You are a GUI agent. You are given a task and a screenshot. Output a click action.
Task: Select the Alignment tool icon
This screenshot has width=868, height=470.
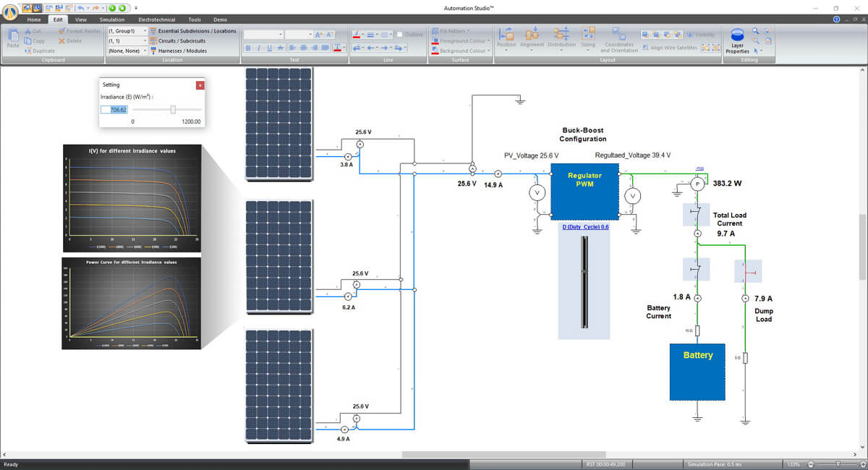click(532, 36)
